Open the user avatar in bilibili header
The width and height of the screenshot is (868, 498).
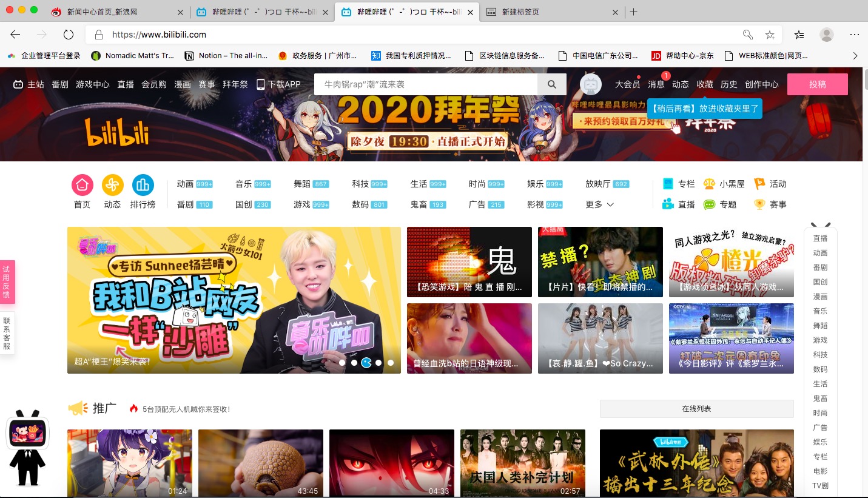pos(591,84)
